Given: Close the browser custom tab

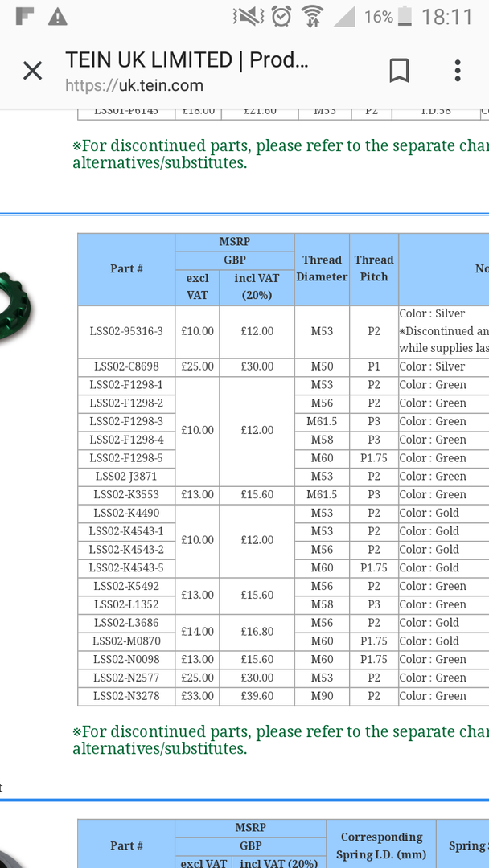Looking at the screenshot, I should (33, 71).
